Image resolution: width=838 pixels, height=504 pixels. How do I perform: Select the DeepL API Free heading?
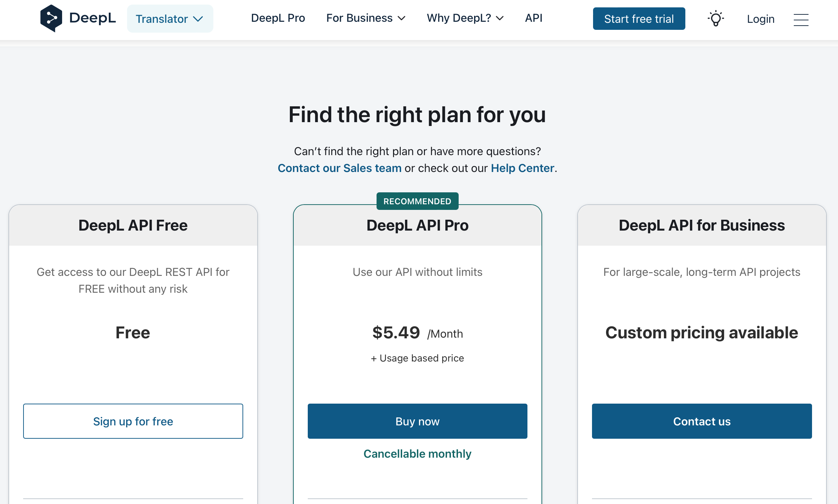[x=133, y=225]
